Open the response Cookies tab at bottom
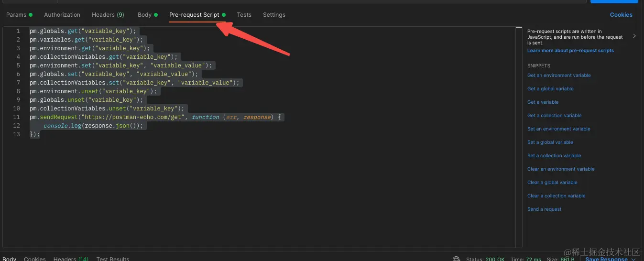 pos(35,259)
